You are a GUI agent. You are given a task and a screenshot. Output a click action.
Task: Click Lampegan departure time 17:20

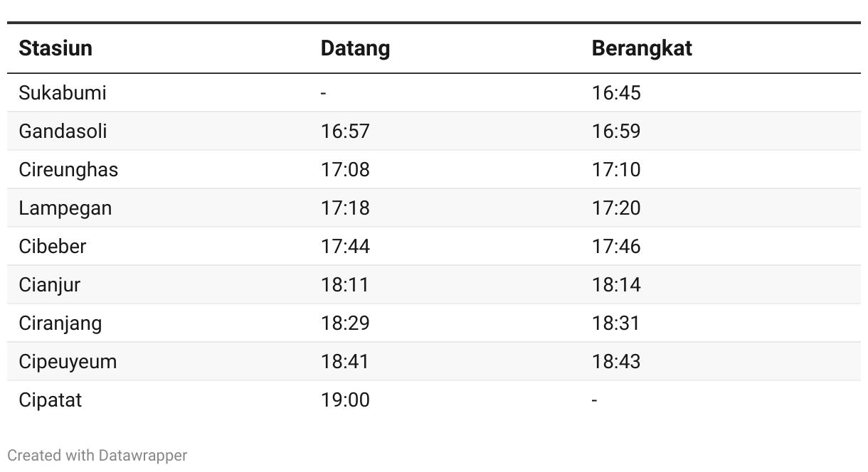click(x=616, y=208)
